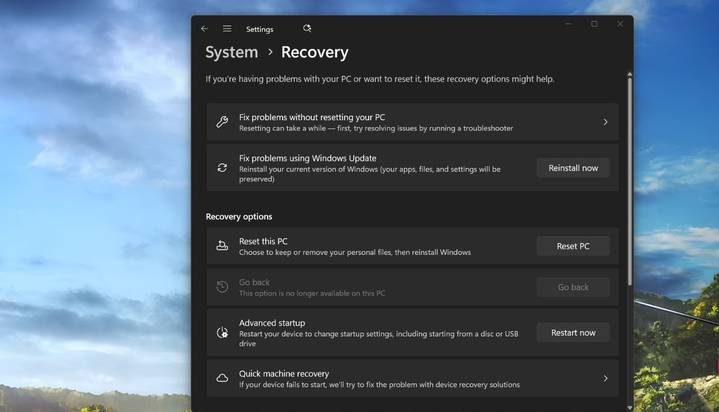Click the Reset PC button
The height and width of the screenshot is (412, 719).
pos(573,246)
